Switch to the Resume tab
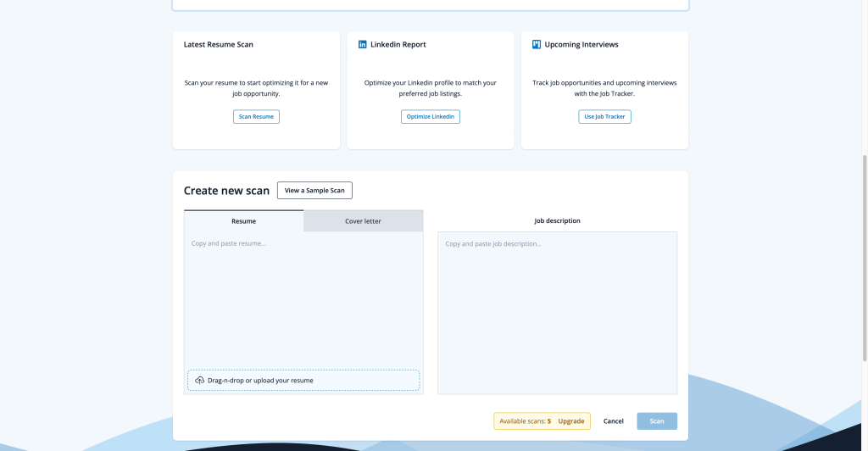Image resolution: width=868 pixels, height=451 pixels. tap(243, 221)
